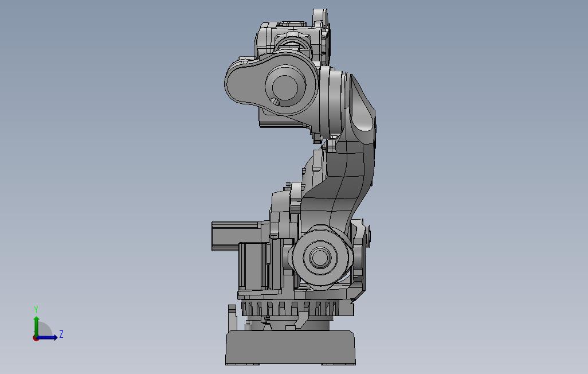588x374 pixels.
Task: Select the lower shoulder joint hub
Action: (319, 258)
